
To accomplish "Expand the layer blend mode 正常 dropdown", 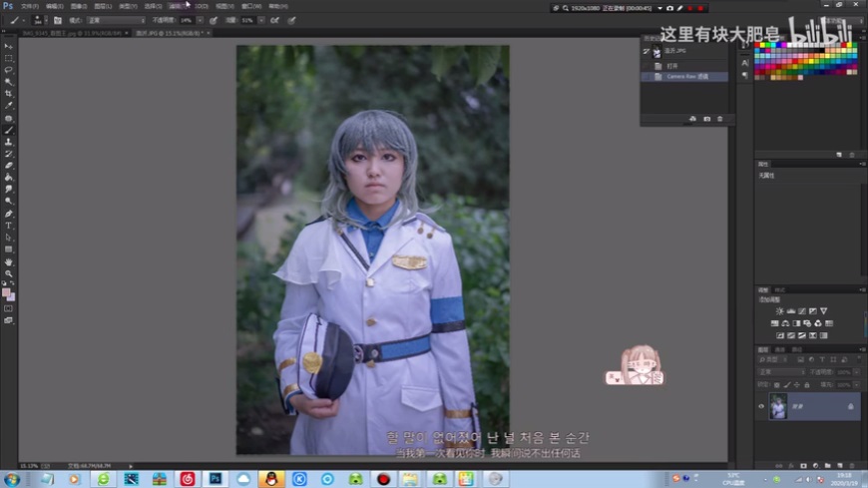I will tap(779, 372).
